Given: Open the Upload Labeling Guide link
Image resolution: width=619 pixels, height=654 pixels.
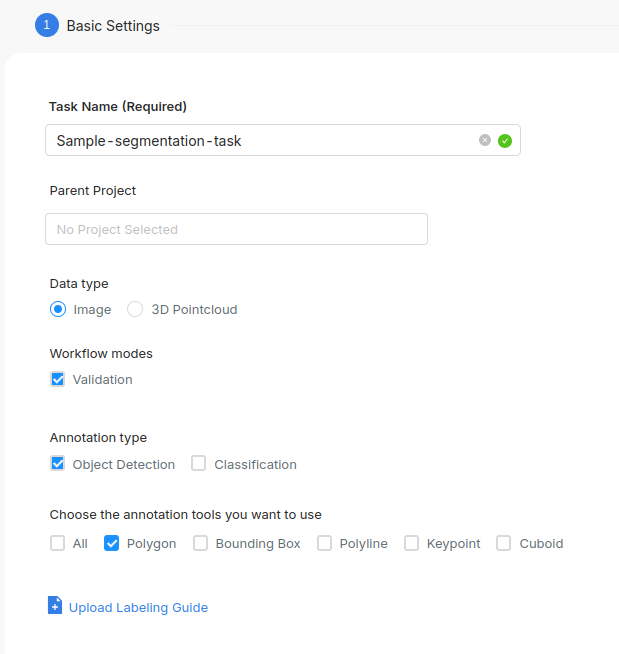Looking at the screenshot, I should [x=138, y=608].
